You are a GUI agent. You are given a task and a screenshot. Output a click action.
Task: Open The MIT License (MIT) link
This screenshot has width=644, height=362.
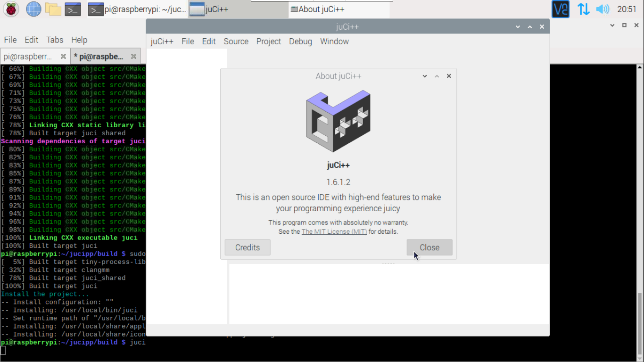(334, 231)
